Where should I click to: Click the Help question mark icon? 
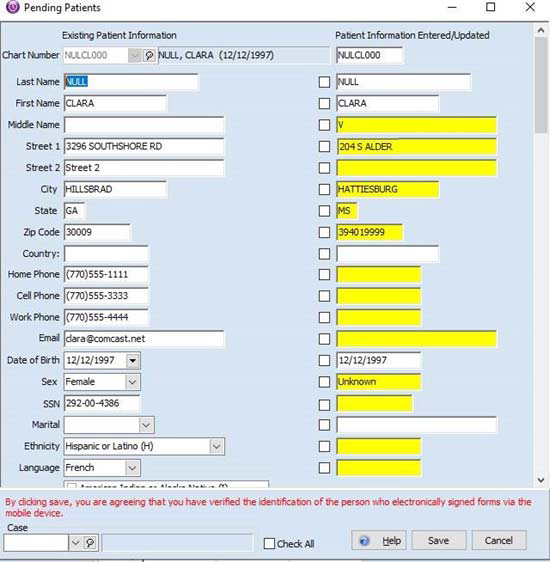tap(364, 540)
